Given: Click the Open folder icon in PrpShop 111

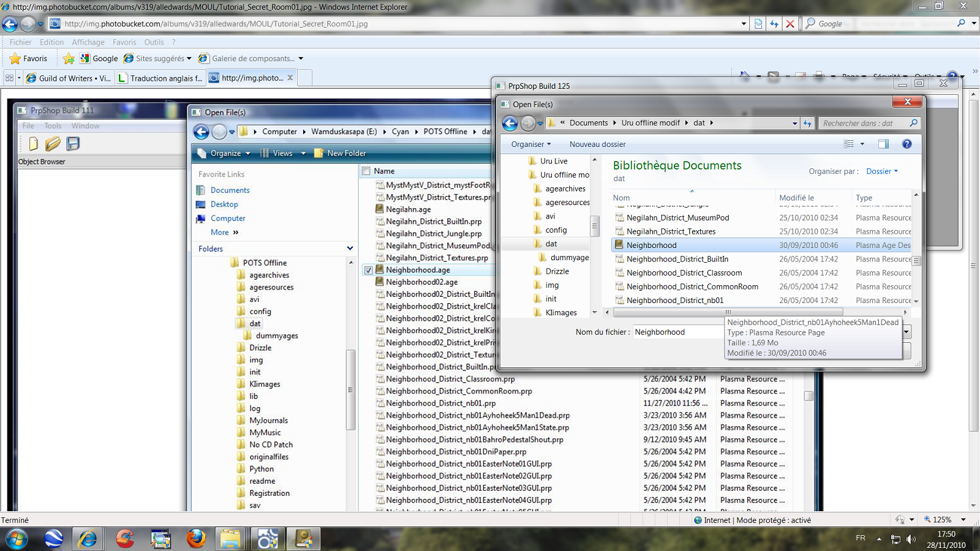Looking at the screenshot, I should tap(53, 144).
